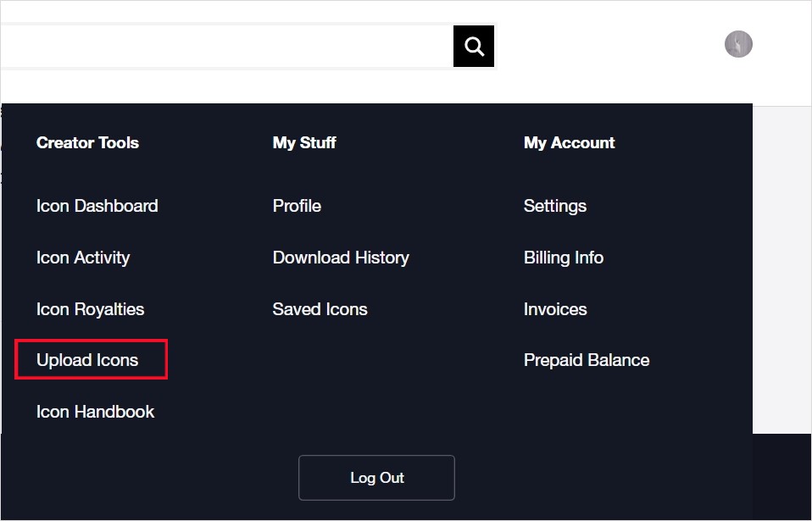Screen dimensions: 812x521
Task: View Download History
Action: tap(341, 258)
